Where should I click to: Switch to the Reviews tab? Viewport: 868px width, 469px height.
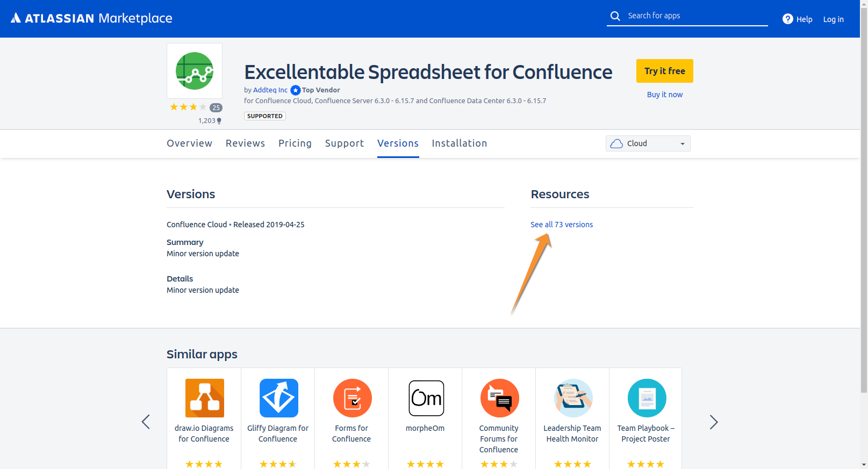click(x=245, y=143)
